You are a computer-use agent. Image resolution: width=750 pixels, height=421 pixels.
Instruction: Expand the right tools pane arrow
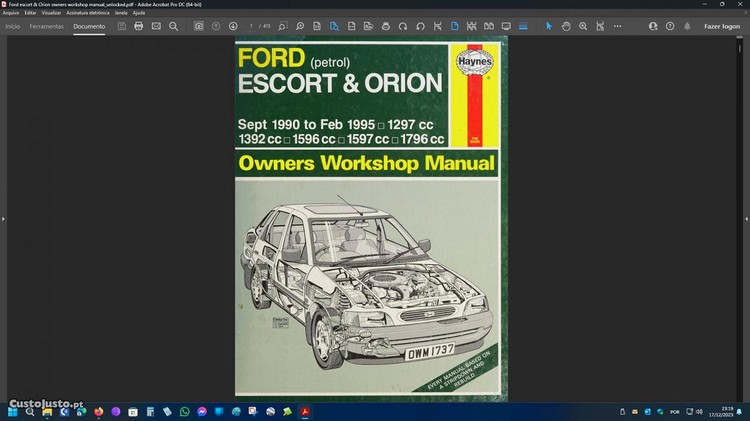tap(746, 218)
